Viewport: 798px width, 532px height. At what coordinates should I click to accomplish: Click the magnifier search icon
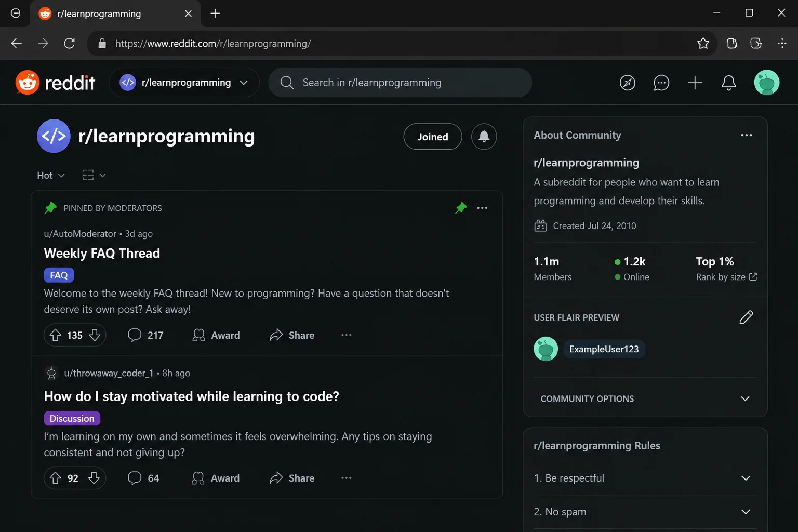(x=287, y=83)
